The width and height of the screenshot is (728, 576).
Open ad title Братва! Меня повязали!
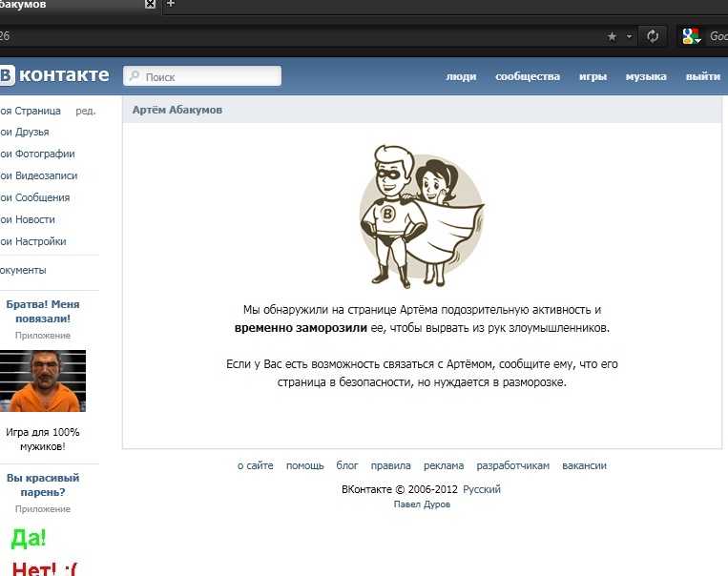43,312
